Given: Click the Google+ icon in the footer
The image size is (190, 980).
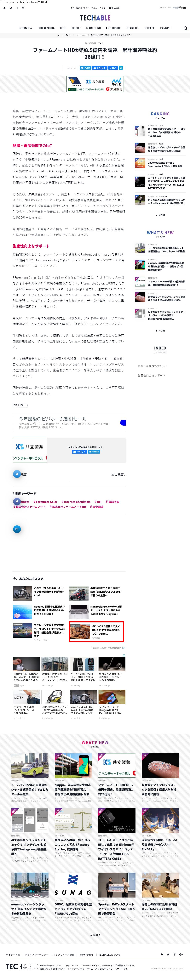Looking at the screenshot, I should coord(181,954).
